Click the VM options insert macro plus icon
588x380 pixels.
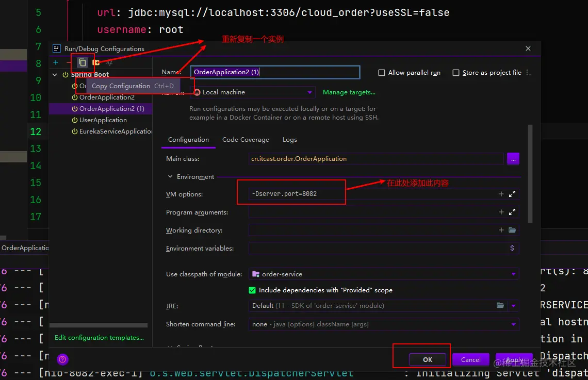tap(501, 194)
